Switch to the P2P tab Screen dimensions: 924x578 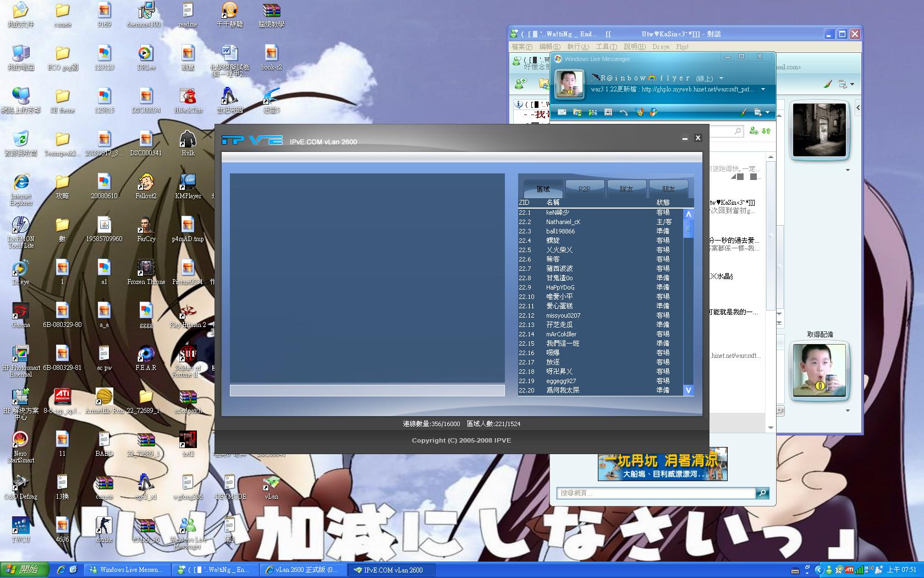point(584,189)
